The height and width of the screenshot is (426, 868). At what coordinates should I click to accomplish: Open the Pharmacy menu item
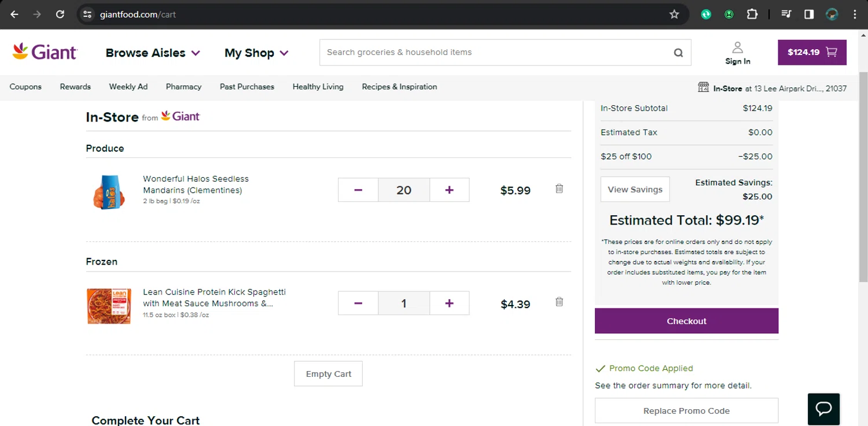point(183,87)
